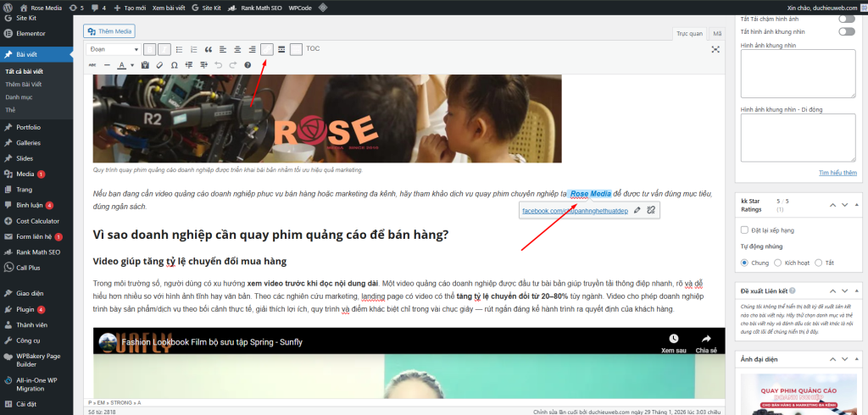Toggle the toolbar kitchen sink button
868x415 pixels.
(296, 49)
